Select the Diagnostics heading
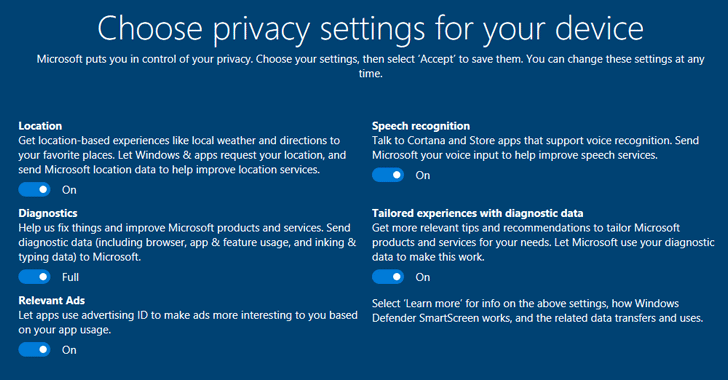Screen dimensions: 728x380 click(48, 213)
